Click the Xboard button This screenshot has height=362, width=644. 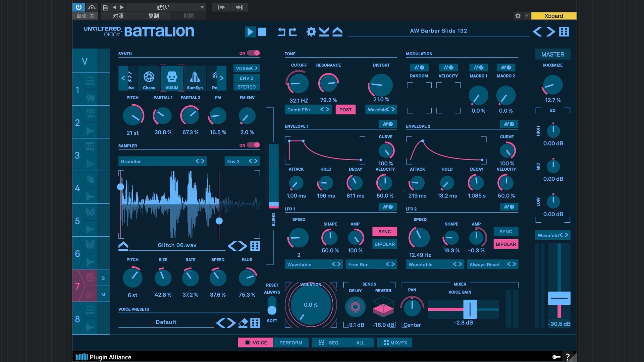coord(554,16)
